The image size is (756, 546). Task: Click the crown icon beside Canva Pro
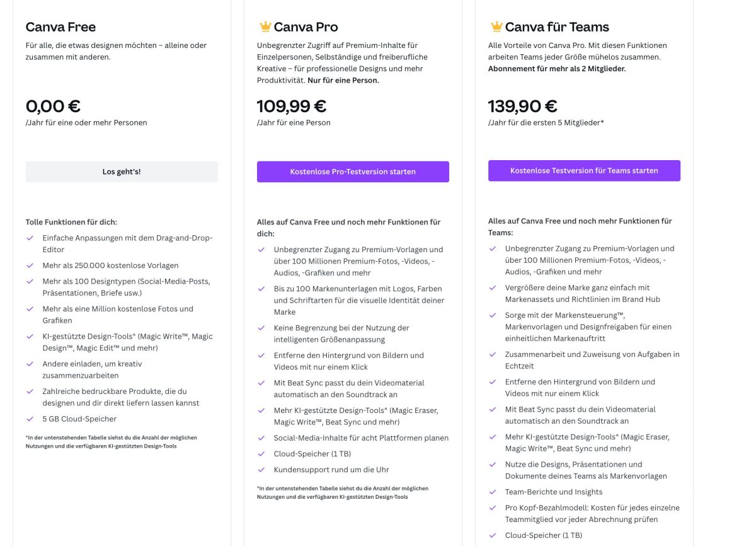tap(265, 26)
